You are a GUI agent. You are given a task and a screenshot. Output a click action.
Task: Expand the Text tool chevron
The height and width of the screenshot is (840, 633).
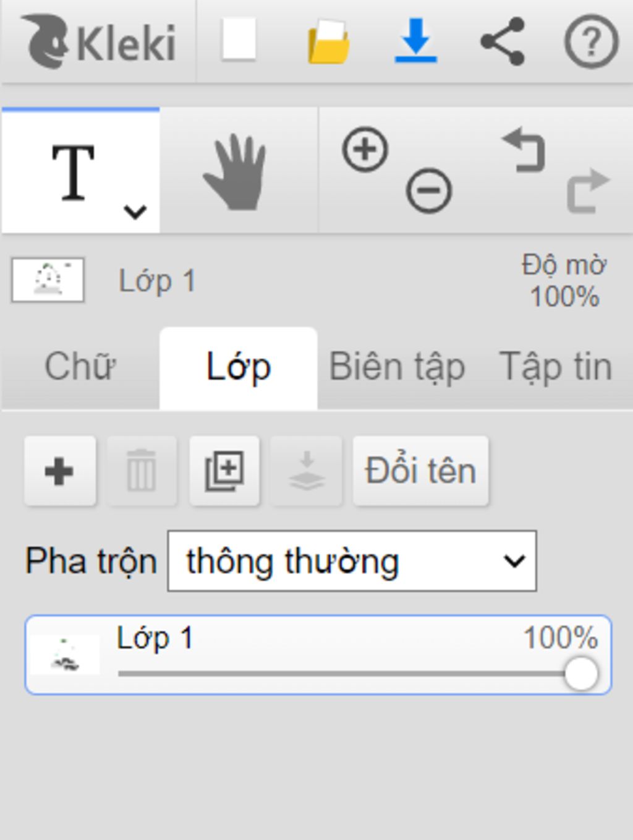pos(135,212)
